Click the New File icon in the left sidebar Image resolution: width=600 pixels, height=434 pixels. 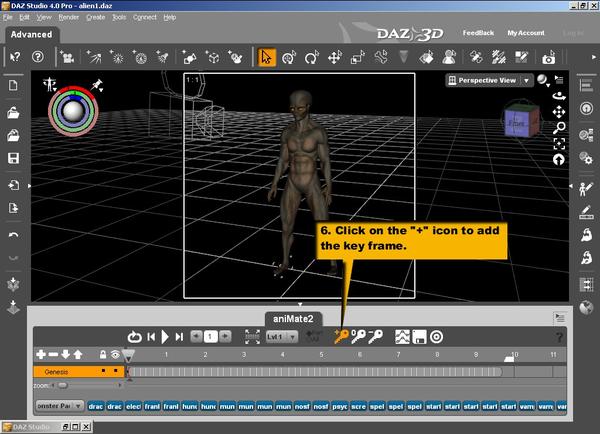[x=13, y=85]
